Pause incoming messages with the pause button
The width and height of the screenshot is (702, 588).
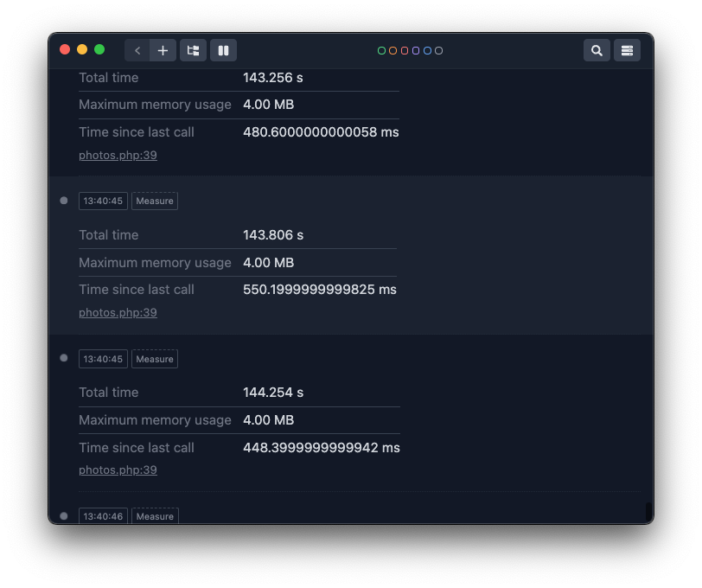pos(223,50)
